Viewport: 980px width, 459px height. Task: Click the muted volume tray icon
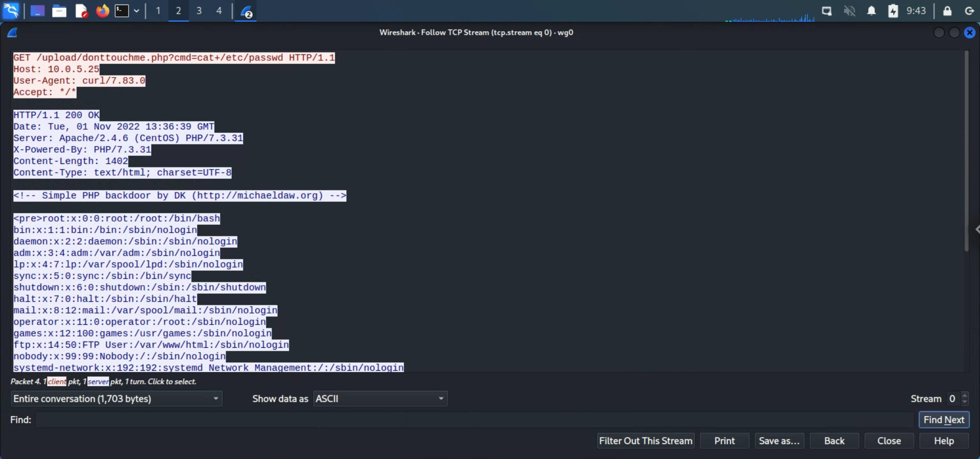click(849, 11)
